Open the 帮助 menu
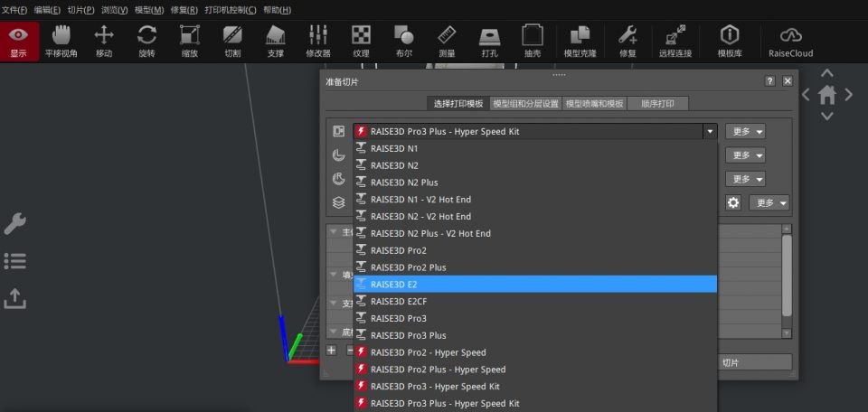The width and height of the screenshot is (868, 412). click(x=278, y=10)
